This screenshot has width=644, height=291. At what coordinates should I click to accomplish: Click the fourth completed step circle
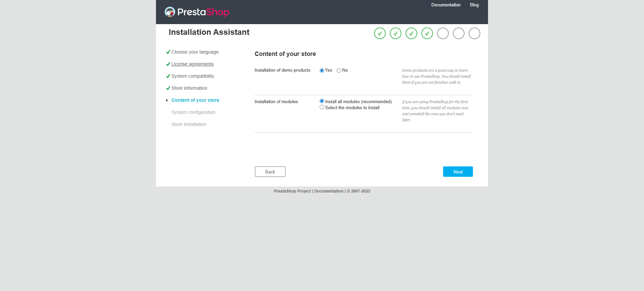click(427, 33)
